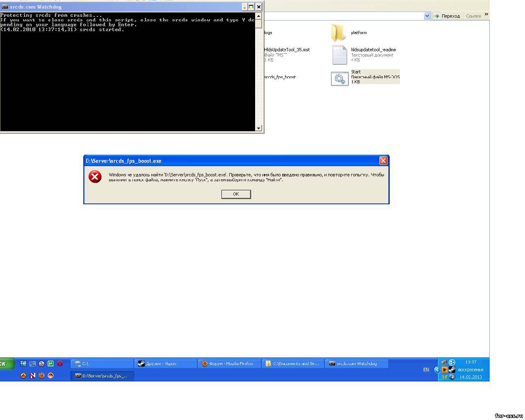Click the orange-red round icon in Quick Launch
Image resolution: width=525 pixels, height=420 pixels.
pyautogui.click(x=51, y=375)
